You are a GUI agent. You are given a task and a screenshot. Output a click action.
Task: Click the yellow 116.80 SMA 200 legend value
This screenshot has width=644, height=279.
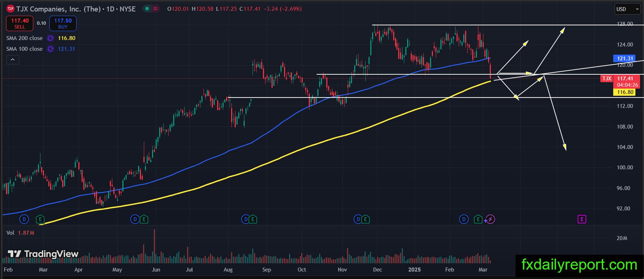pos(67,38)
